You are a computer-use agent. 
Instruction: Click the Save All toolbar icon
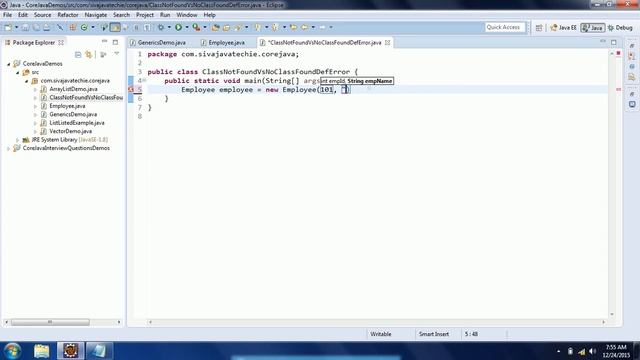pyautogui.click(x=36, y=27)
